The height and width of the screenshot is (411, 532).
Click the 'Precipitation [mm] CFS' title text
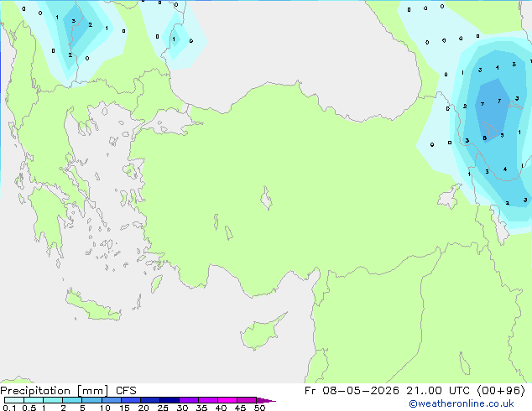68,391
